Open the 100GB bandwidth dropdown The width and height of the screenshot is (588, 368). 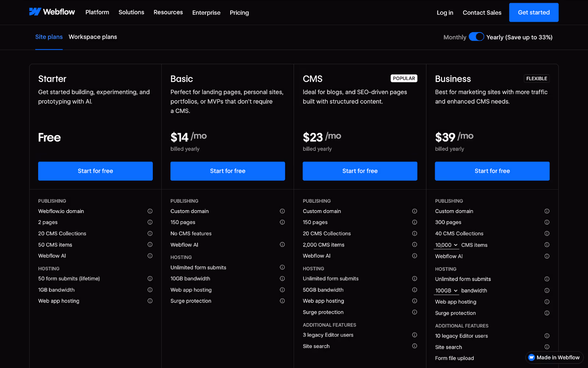(447, 291)
